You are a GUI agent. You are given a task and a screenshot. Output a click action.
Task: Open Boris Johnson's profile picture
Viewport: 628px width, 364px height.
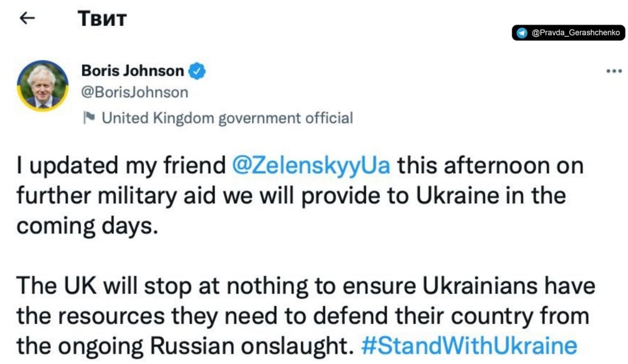tap(43, 86)
